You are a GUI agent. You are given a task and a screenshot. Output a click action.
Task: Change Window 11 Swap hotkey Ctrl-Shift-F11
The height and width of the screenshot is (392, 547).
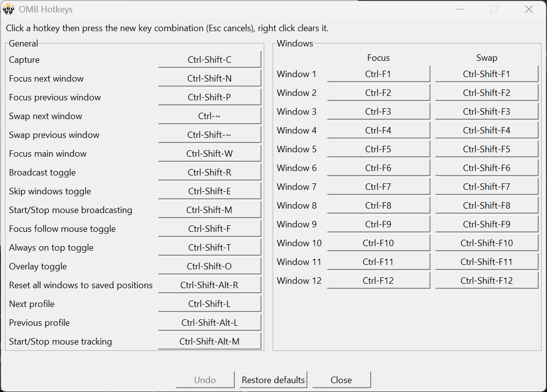click(x=487, y=262)
